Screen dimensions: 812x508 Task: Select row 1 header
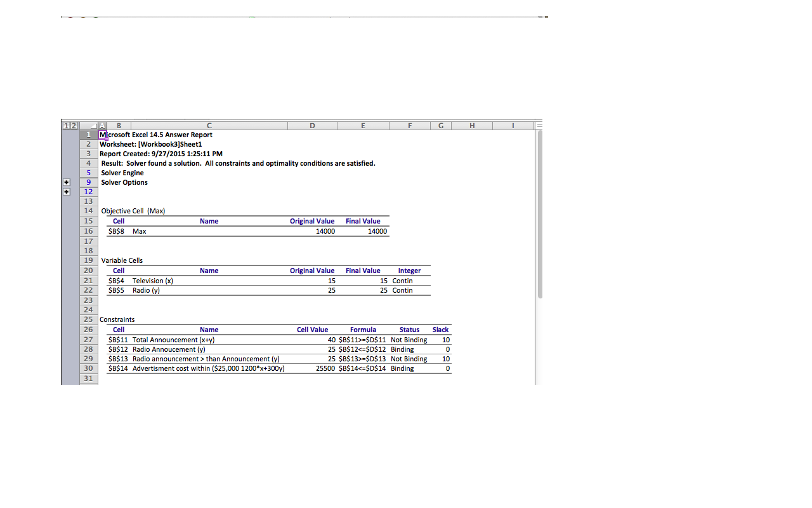coord(89,135)
